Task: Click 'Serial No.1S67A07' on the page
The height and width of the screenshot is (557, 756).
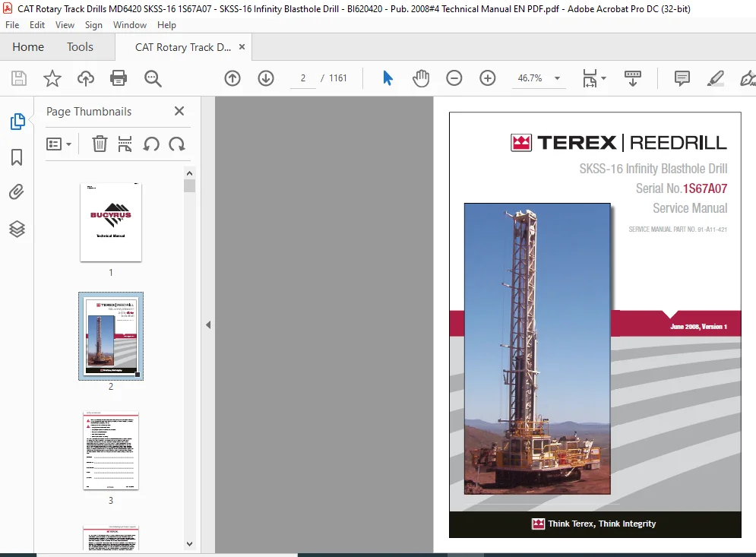Action: pos(682,188)
